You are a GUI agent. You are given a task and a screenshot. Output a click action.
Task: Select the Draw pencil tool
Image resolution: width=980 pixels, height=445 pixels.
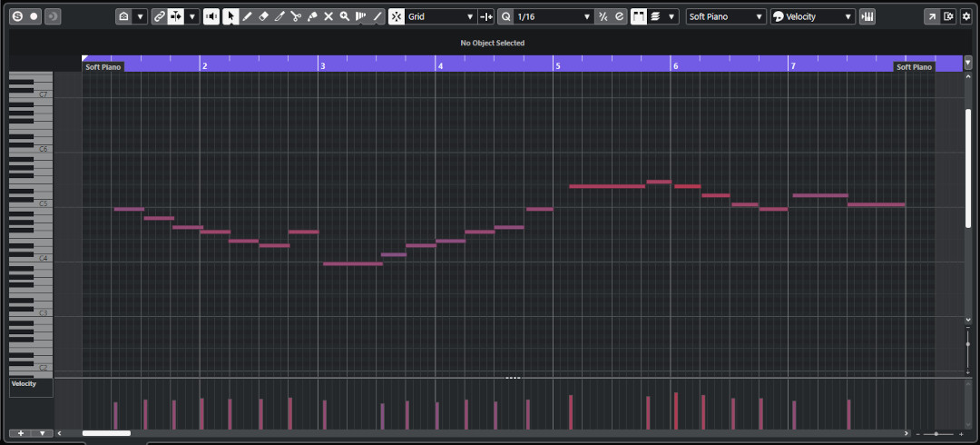pos(247,17)
